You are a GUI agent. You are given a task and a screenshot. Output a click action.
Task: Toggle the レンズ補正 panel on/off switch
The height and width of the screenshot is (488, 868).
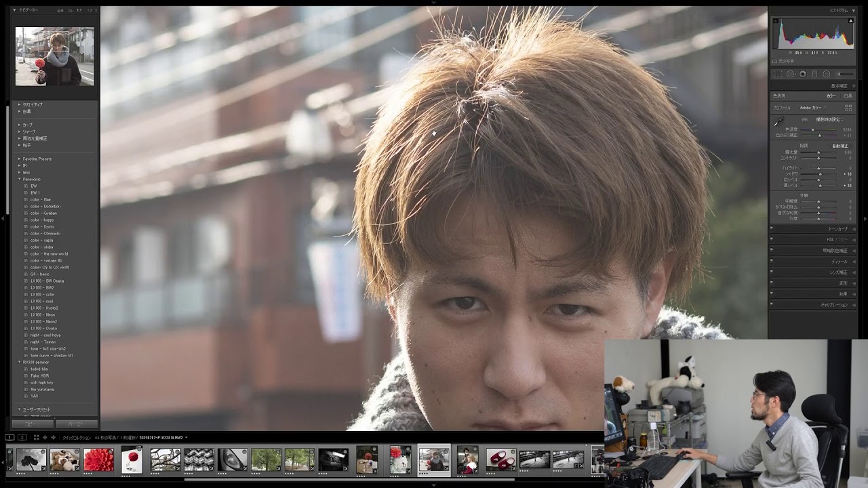[x=772, y=272]
